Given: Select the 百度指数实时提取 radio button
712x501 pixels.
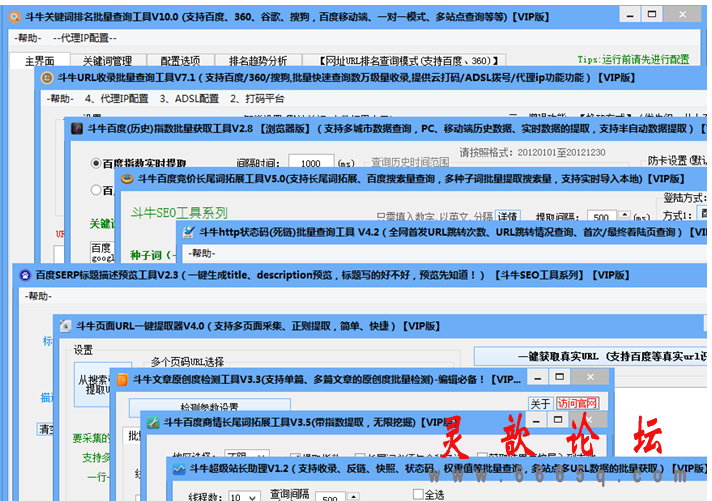Looking at the screenshot, I should click(96, 163).
